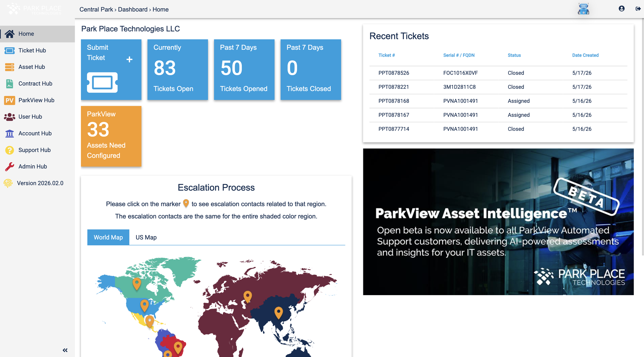The image size is (644, 357).
Task: Click the Asset Hub server icon
Action: 10,67
